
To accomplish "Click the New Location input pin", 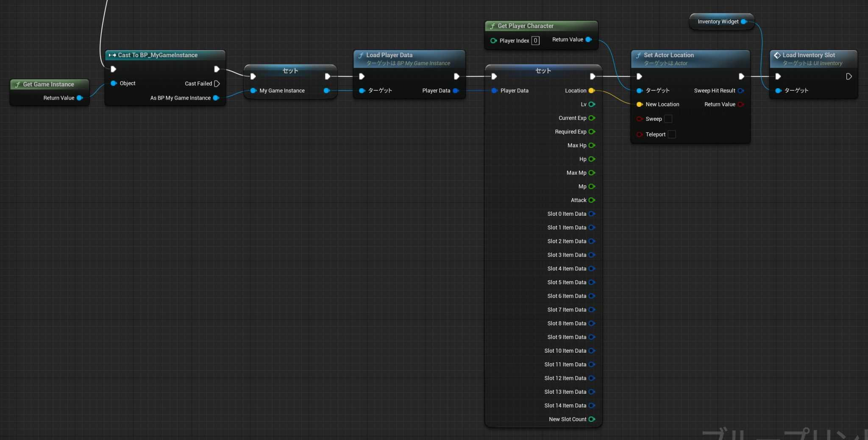I will pos(640,104).
